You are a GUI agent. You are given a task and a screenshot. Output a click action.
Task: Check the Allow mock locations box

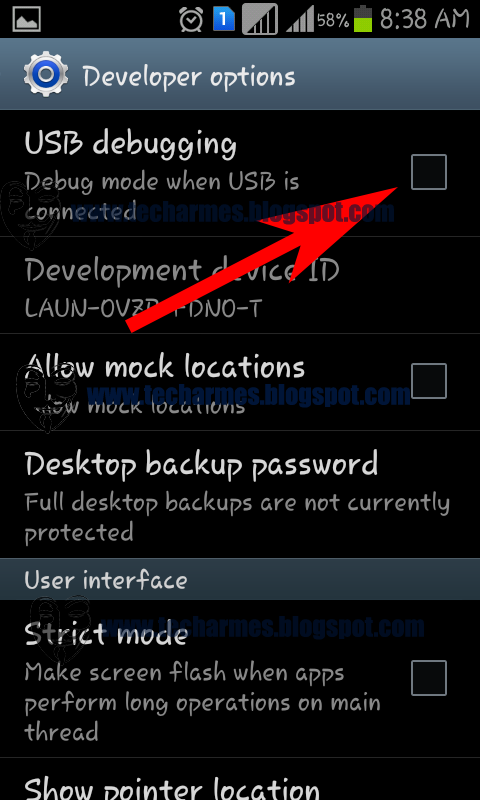click(428, 381)
